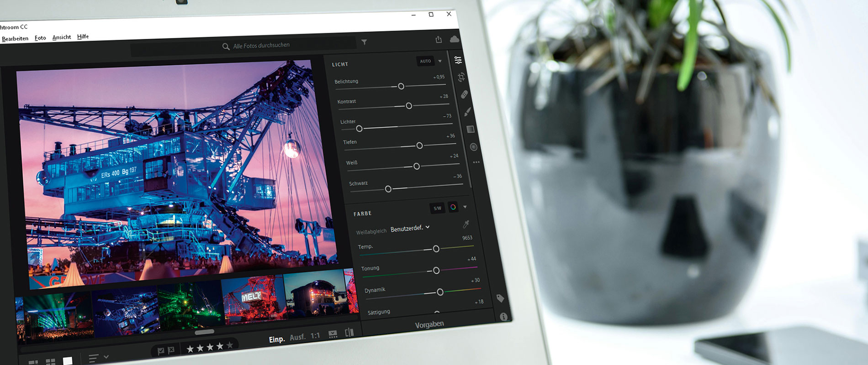Switch to single photo detail view
Viewport: 868px width, 365px height.
click(68, 361)
